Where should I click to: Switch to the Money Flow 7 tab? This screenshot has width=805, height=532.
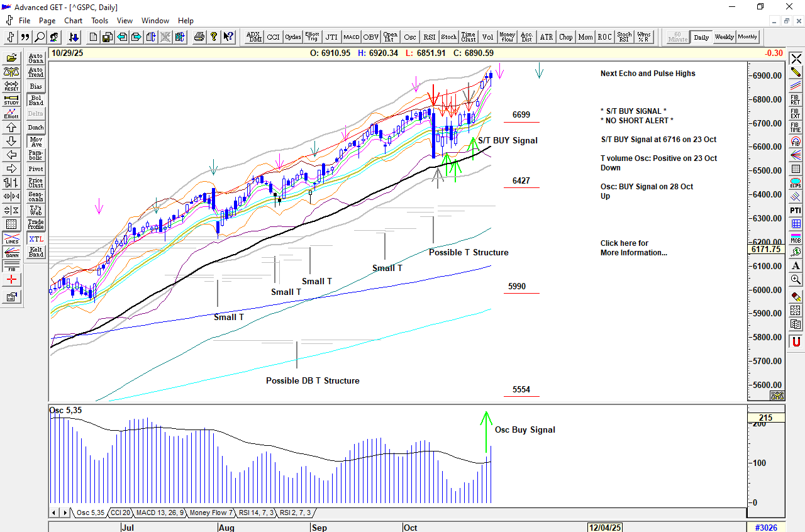[211, 513]
